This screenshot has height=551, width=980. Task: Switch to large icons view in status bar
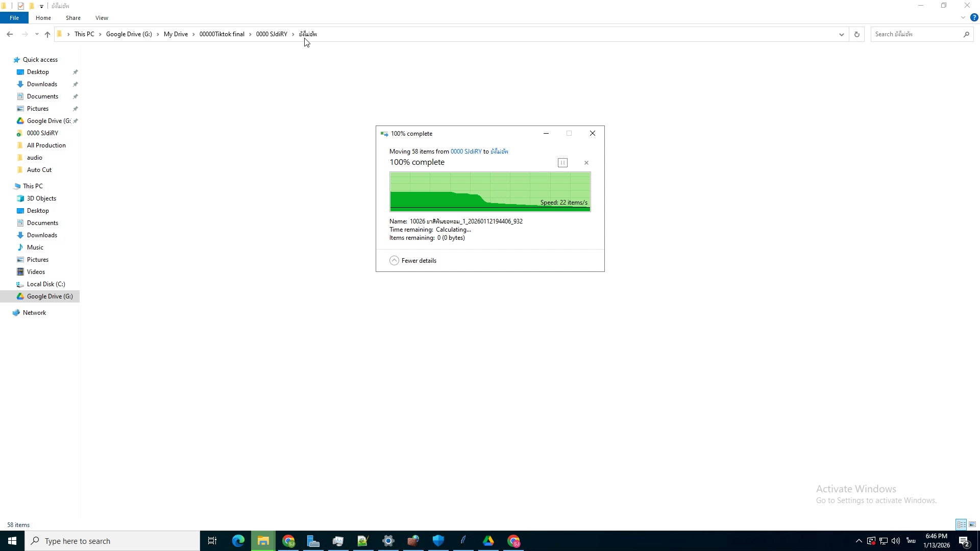pyautogui.click(x=972, y=524)
